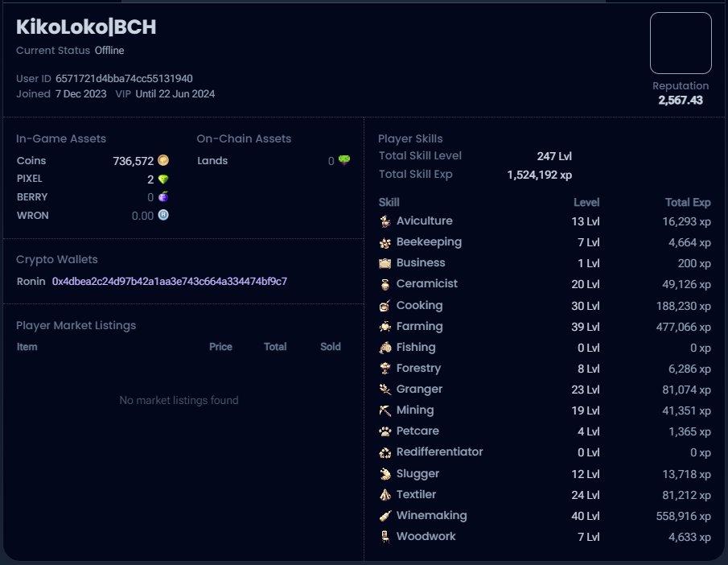This screenshot has height=565, width=728.
Task: Click the Sold column header
Action: coord(331,347)
